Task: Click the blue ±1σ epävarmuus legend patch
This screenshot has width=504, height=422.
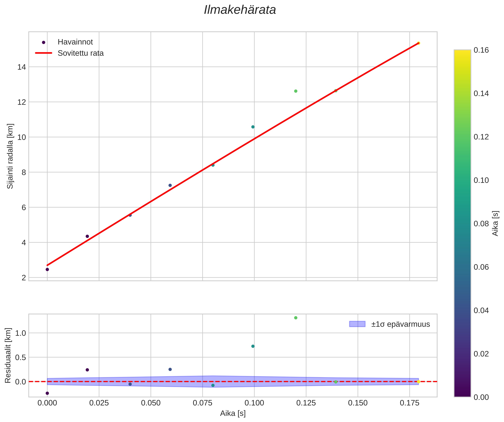Action: tap(357, 324)
